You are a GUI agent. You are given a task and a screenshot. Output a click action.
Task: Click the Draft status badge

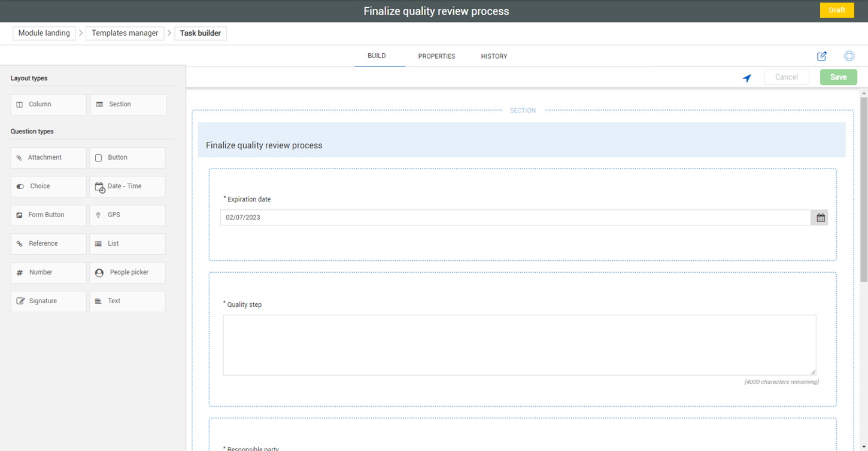click(837, 10)
